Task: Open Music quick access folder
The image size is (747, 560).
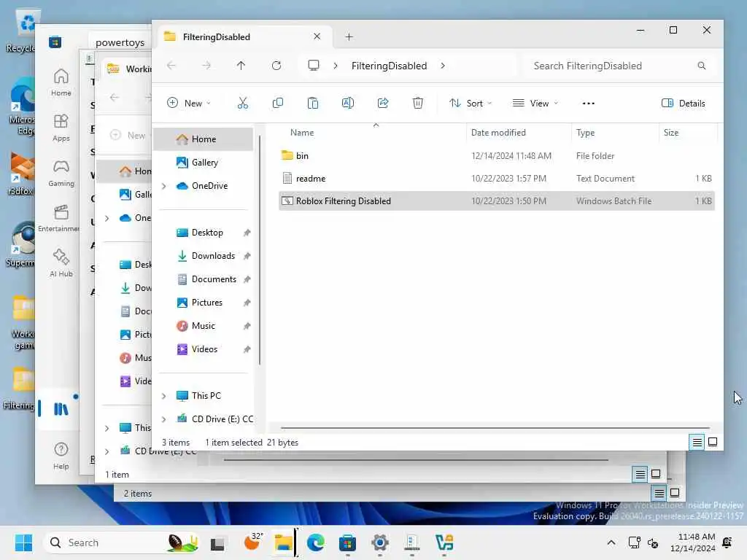Action: (x=204, y=326)
